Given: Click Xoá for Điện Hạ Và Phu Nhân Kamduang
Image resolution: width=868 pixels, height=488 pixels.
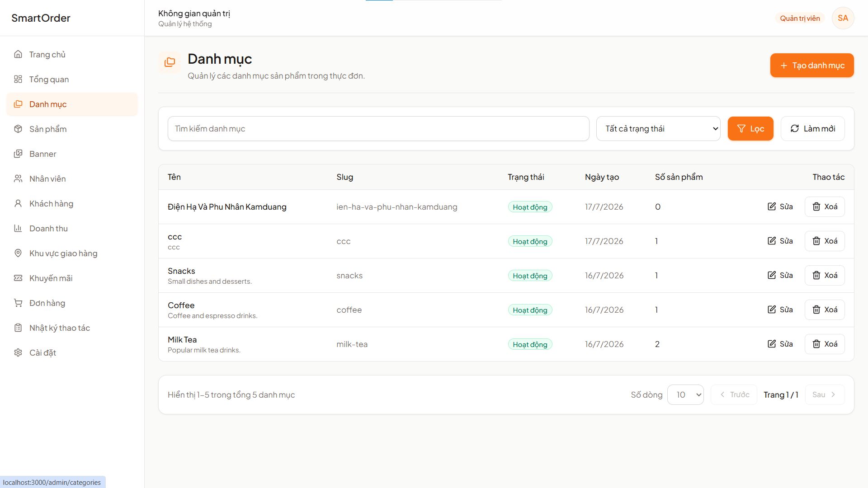Looking at the screenshot, I should 825,206.
